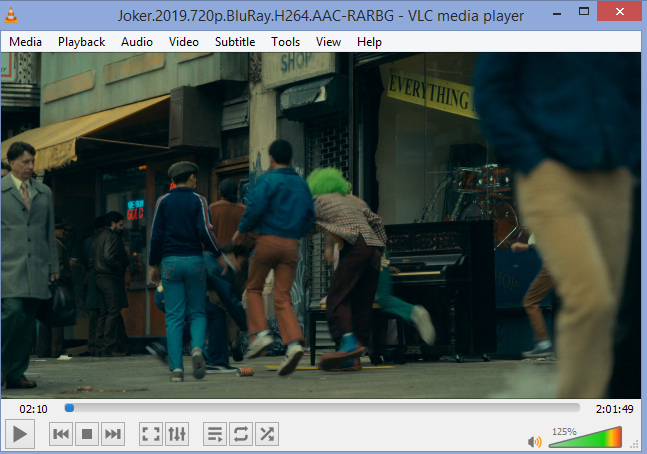Open the View menu
Screen dimensions: 647x454
pos(328,42)
